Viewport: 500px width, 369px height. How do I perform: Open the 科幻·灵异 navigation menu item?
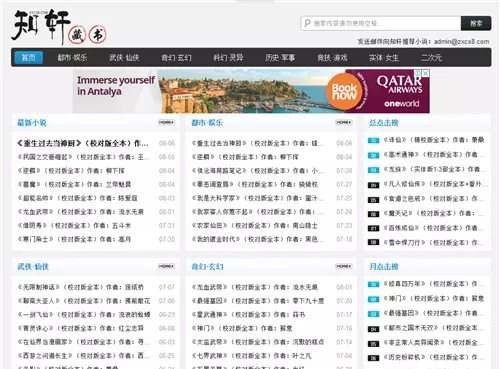[x=228, y=58]
